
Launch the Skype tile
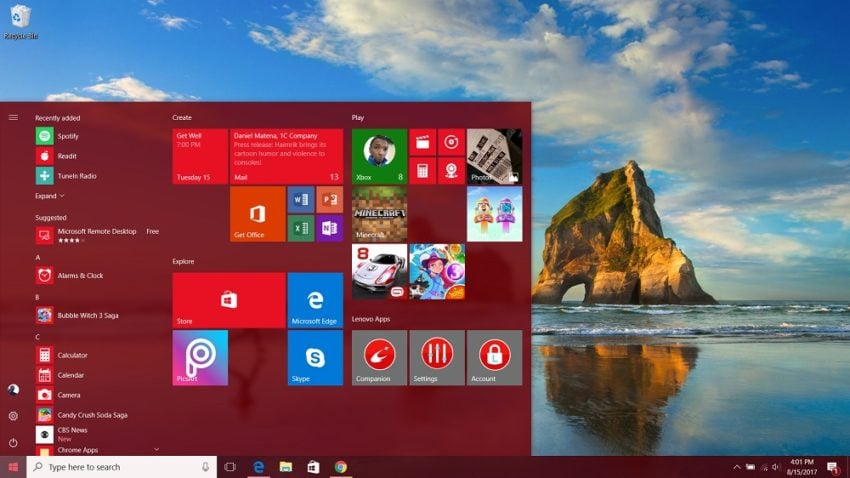pyautogui.click(x=315, y=358)
